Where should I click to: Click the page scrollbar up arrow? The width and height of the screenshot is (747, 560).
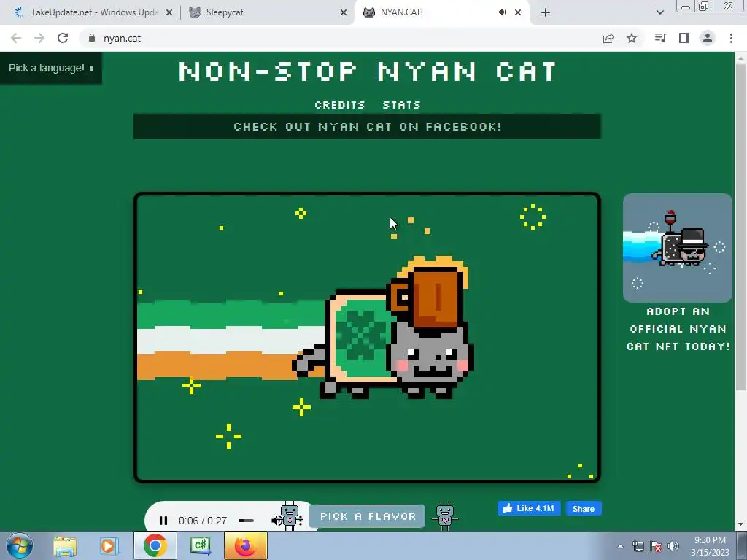(740, 58)
